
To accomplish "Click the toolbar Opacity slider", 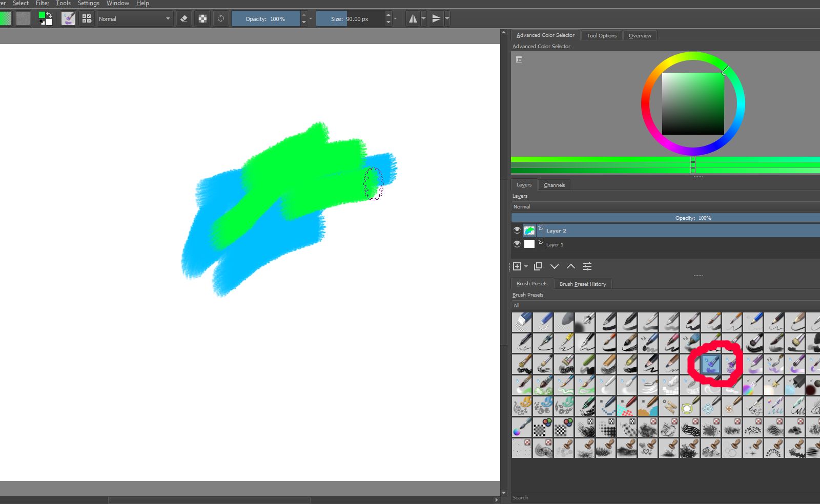I will (x=265, y=19).
